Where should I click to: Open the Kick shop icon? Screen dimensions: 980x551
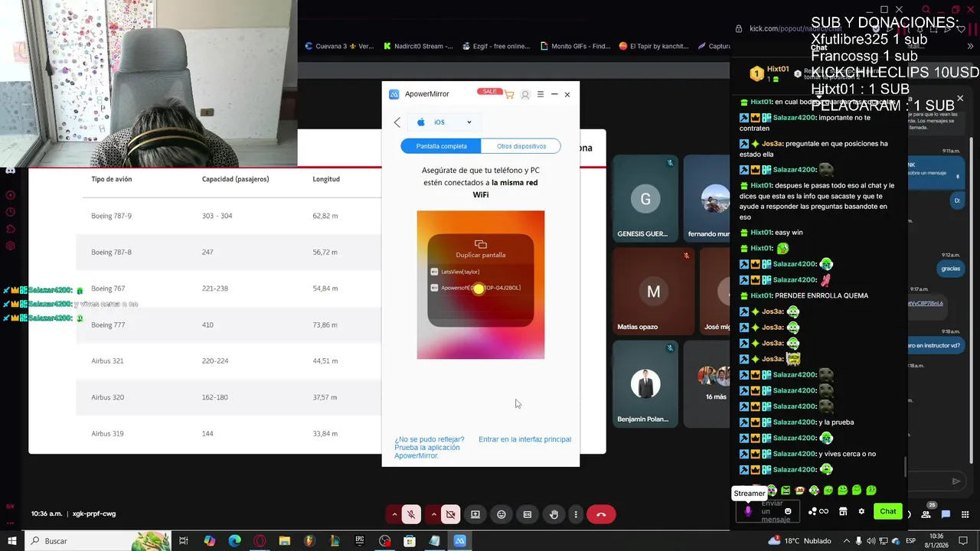[843, 511]
